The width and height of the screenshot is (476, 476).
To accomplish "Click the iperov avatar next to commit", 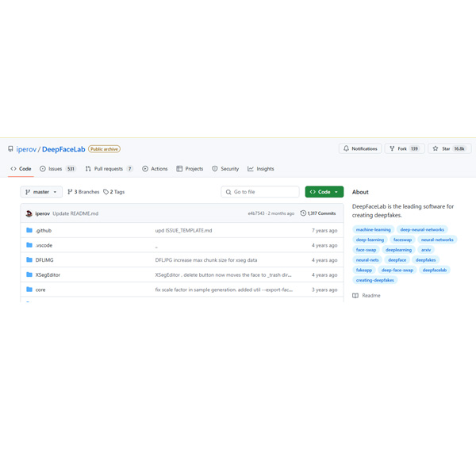I will (x=29, y=213).
